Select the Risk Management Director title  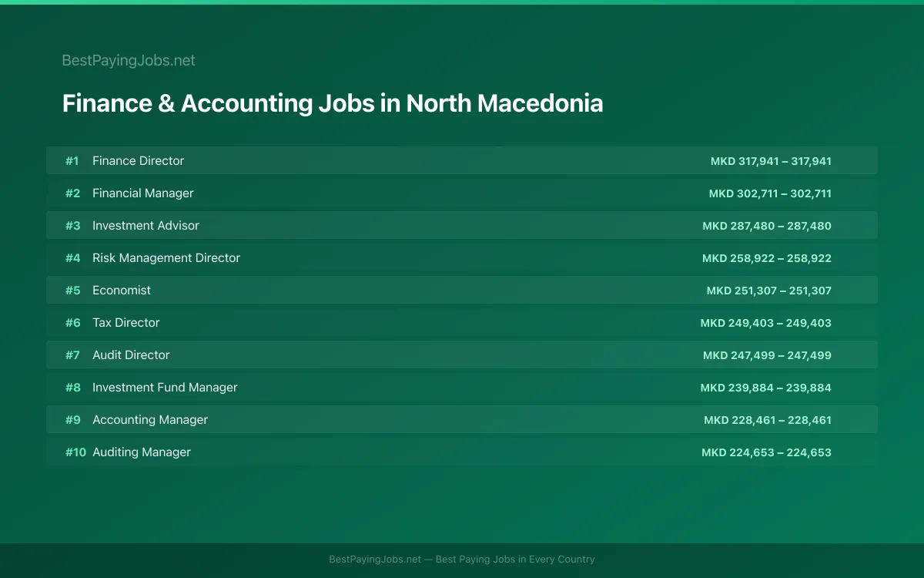166,257
